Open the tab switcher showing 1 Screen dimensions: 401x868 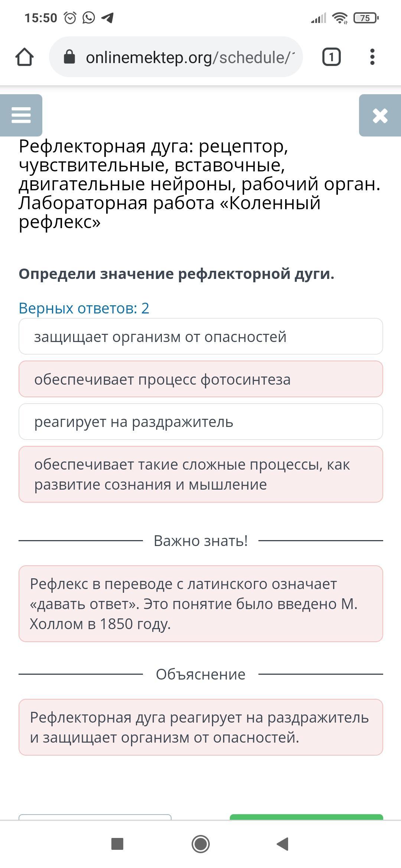click(x=331, y=57)
